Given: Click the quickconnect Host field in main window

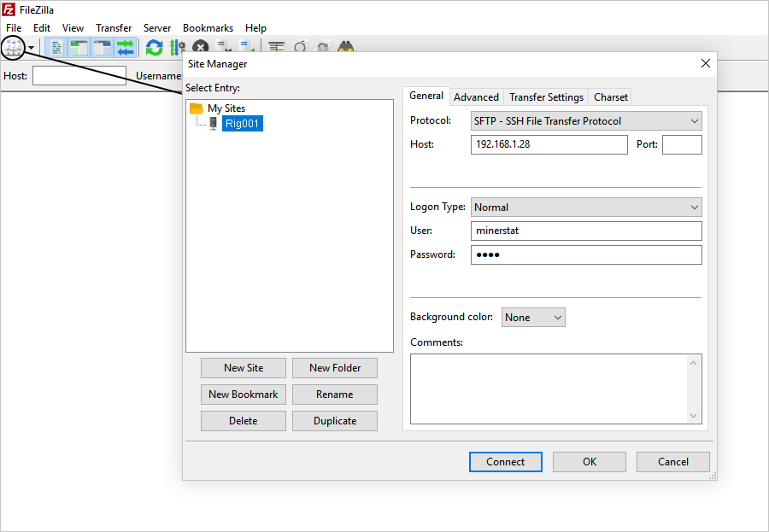Looking at the screenshot, I should pos(79,76).
